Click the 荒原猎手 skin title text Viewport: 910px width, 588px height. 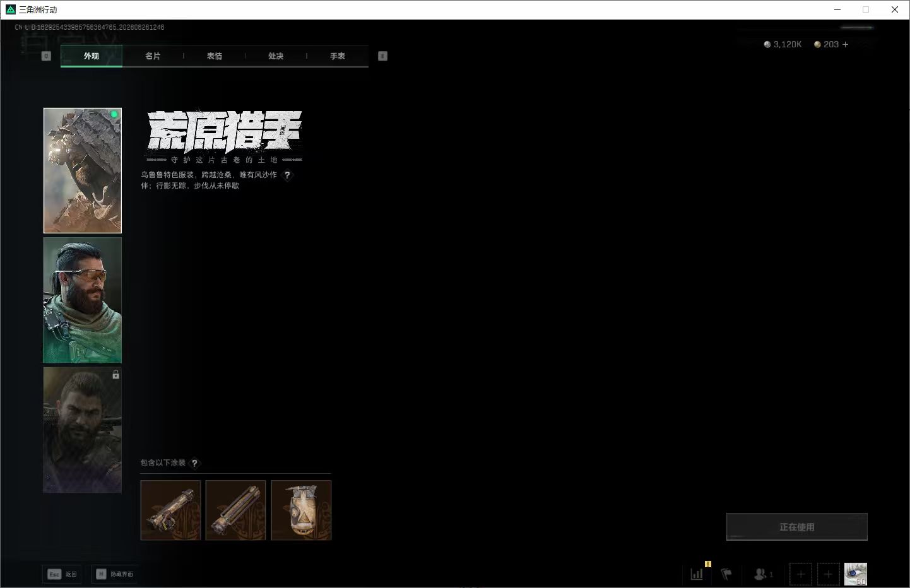225,132
